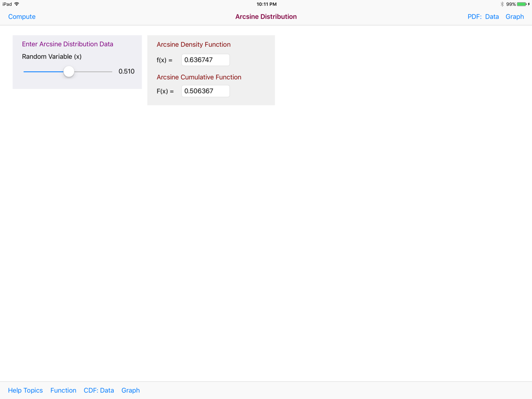Click the Wi-Fi status icon

pos(16,4)
